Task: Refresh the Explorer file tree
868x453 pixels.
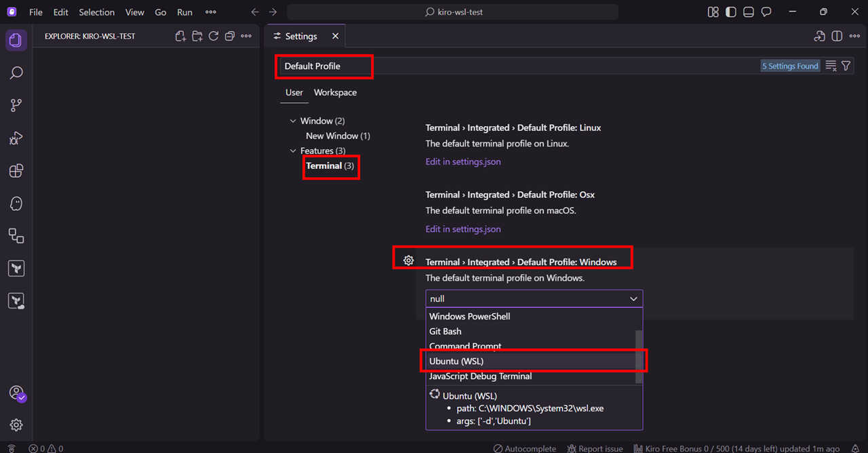Action: (213, 37)
